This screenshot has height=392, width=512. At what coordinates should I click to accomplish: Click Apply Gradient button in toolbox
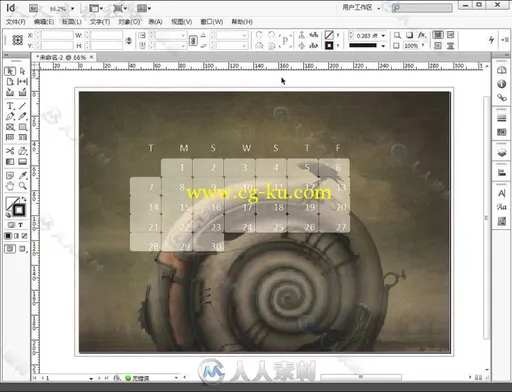click(x=16, y=236)
